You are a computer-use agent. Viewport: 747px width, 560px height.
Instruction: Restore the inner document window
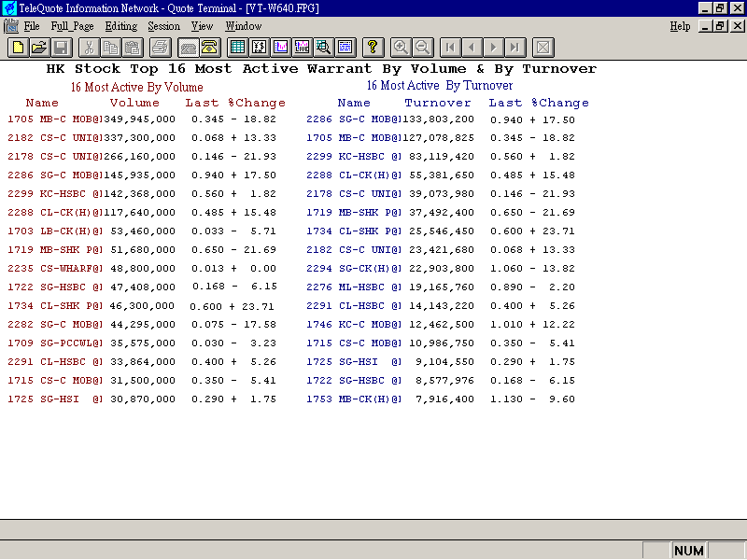click(720, 26)
